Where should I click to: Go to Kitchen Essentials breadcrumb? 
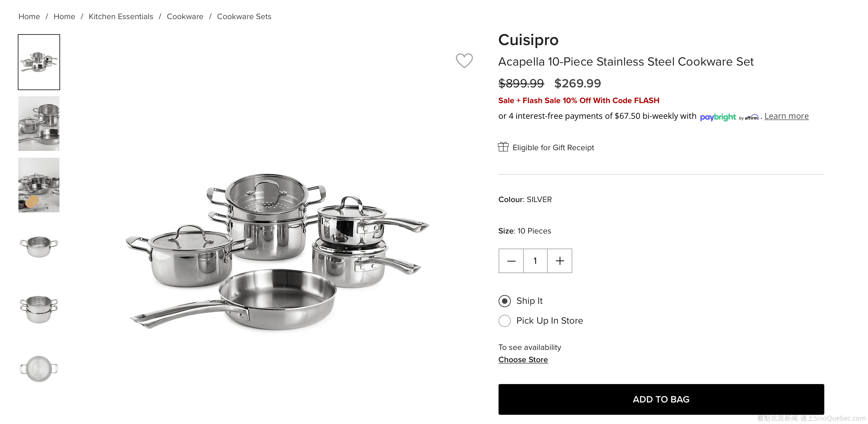click(121, 16)
